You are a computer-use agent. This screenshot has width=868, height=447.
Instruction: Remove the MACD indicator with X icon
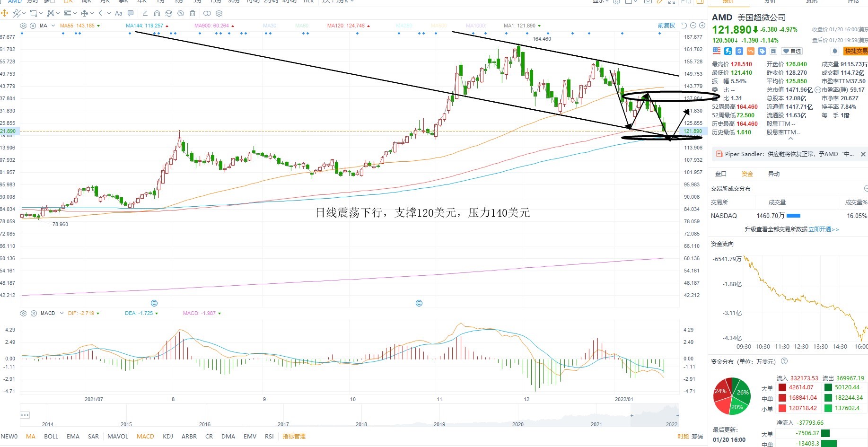[x=34, y=313]
